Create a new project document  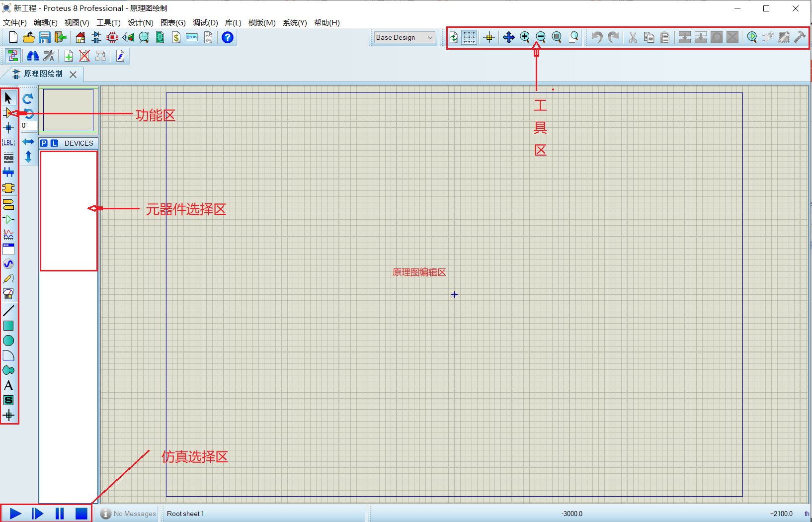coord(13,37)
